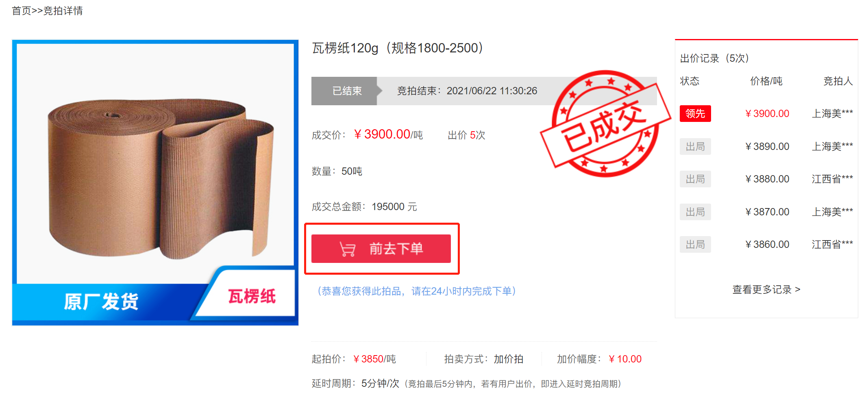Viewport: 868px width, 397px height.
Task: Click the 已结束 status tag
Action: (347, 91)
